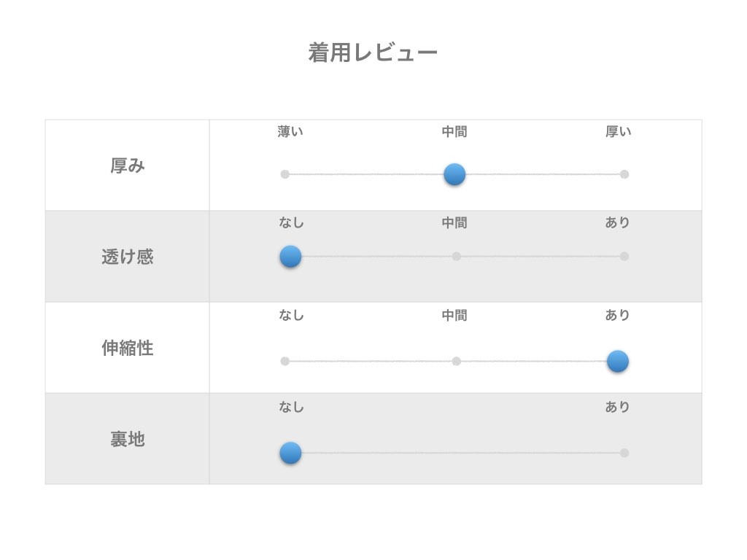Click the 厚い label in 厚み row

point(619,132)
